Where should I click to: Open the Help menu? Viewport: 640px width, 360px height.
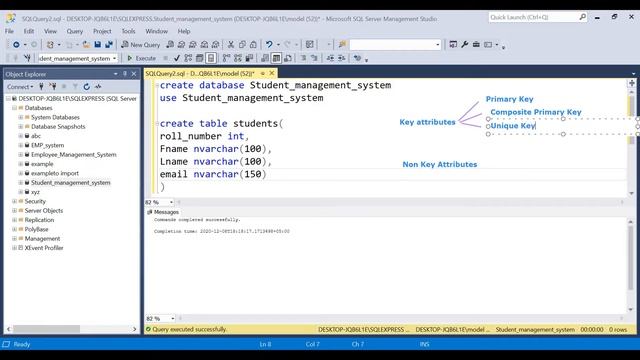(x=184, y=31)
